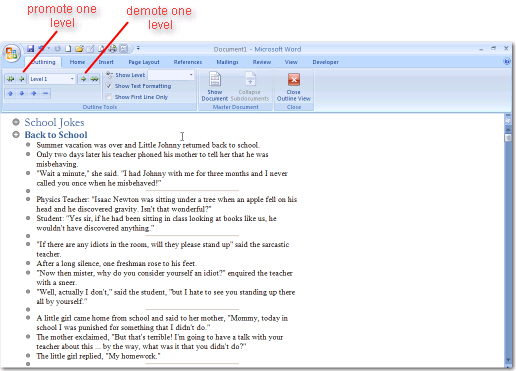This screenshot has height=371, width=516.
Task: Click the Outline Tools group label
Action: [x=100, y=107]
